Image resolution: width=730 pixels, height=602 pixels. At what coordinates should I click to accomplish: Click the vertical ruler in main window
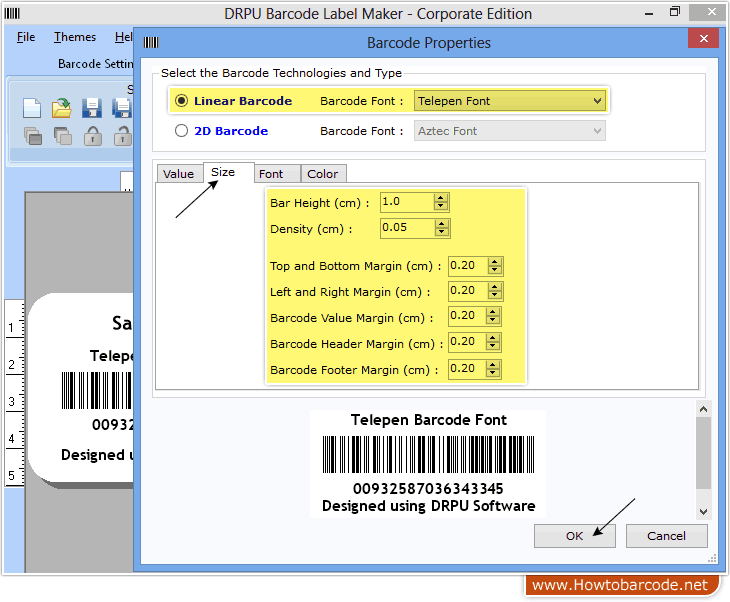[14, 393]
